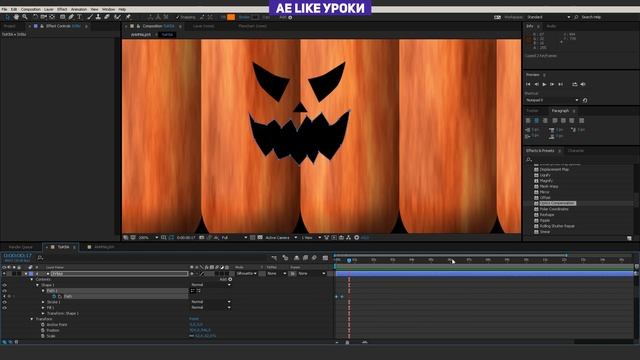Select the Hand tool

16,17
